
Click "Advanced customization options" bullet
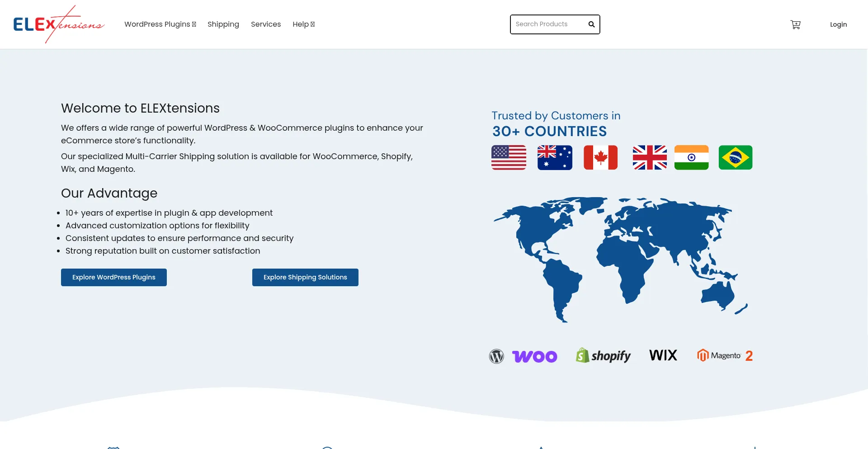157,226
